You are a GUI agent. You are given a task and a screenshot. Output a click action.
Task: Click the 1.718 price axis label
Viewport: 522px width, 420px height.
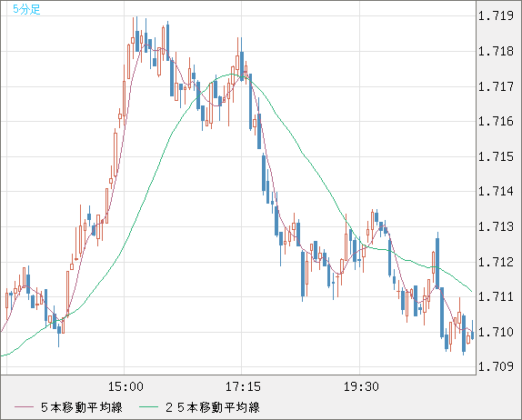pyautogui.click(x=496, y=51)
